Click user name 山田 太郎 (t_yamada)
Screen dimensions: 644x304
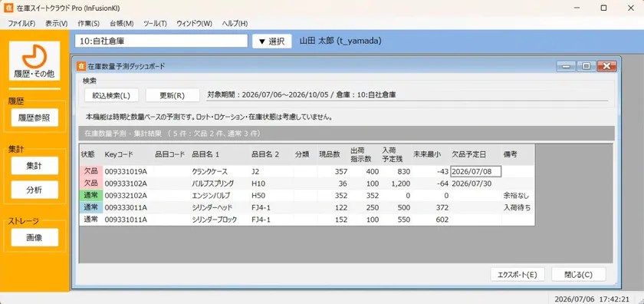tap(340, 41)
